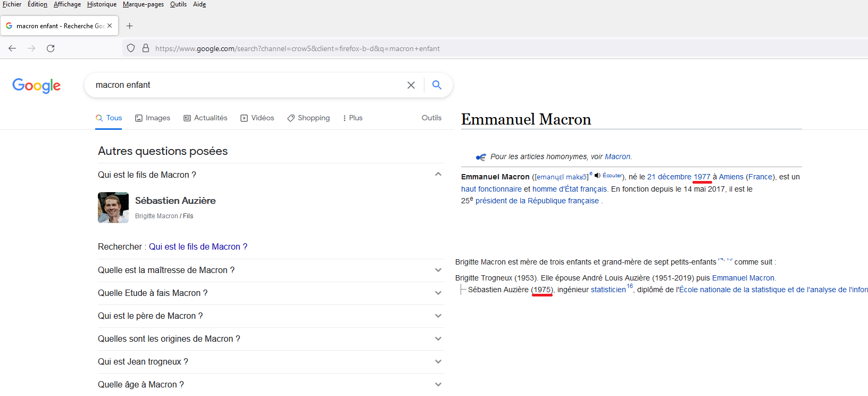Click the shield tracking protection icon
Image resolution: width=868 pixels, height=396 pixels.
click(131, 48)
